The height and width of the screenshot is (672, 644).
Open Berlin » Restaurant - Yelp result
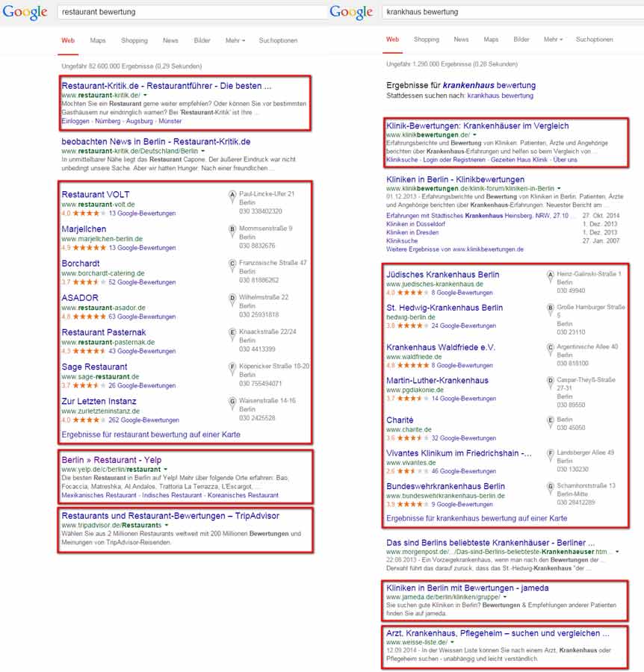pos(111,460)
